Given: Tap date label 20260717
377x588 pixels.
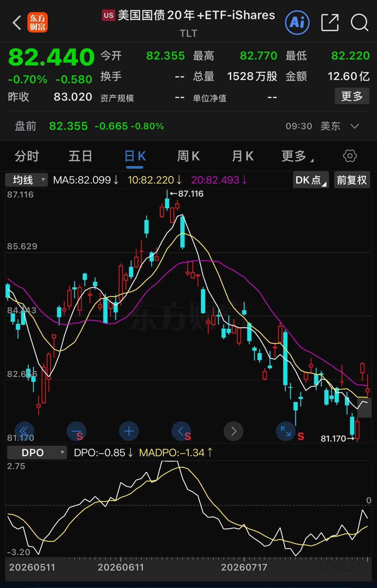Looking at the screenshot, I should click(244, 567).
